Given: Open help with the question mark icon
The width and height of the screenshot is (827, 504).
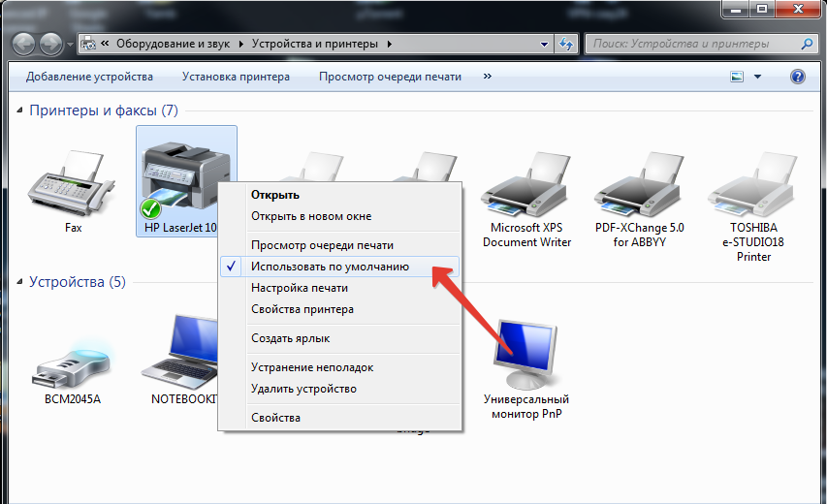Looking at the screenshot, I should click(x=798, y=77).
